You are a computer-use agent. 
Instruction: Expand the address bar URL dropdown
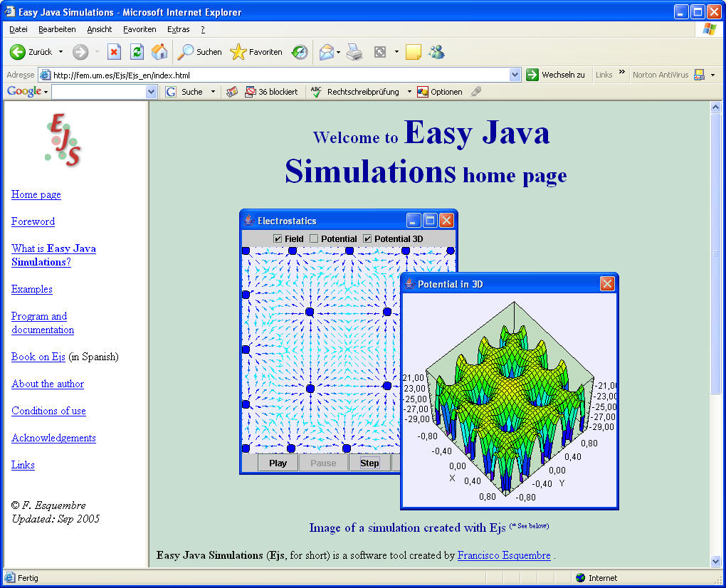tap(515, 75)
